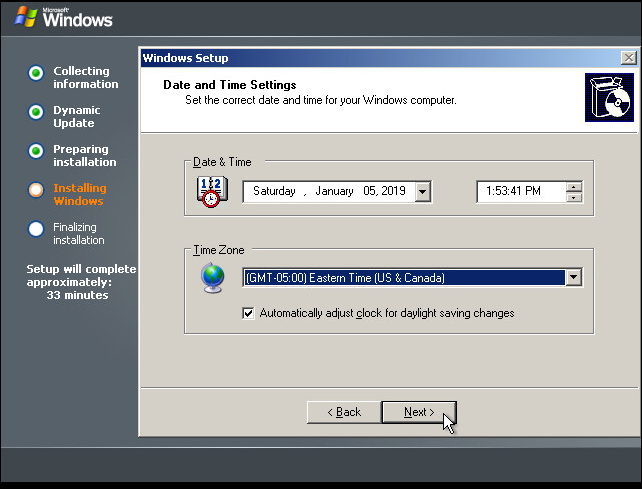Click the Collecting information step indicator
Image resolution: width=642 pixels, height=489 pixels.
coord(36,73)
